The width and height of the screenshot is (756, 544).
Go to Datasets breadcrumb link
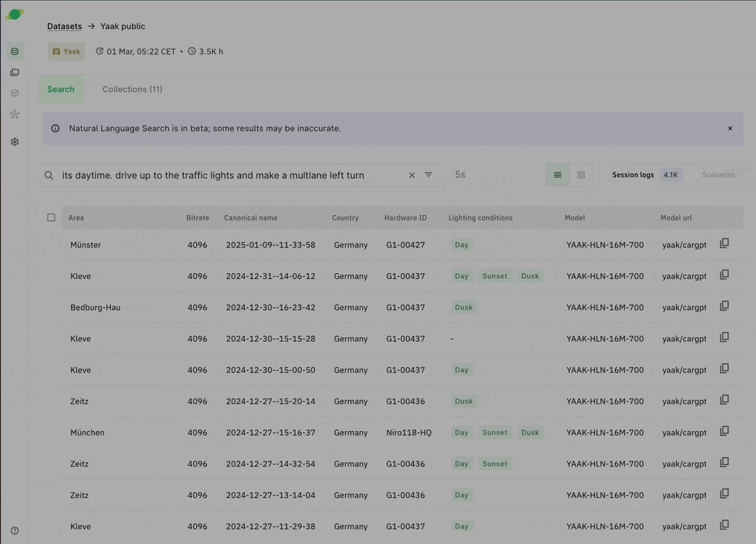click(64, 26)
